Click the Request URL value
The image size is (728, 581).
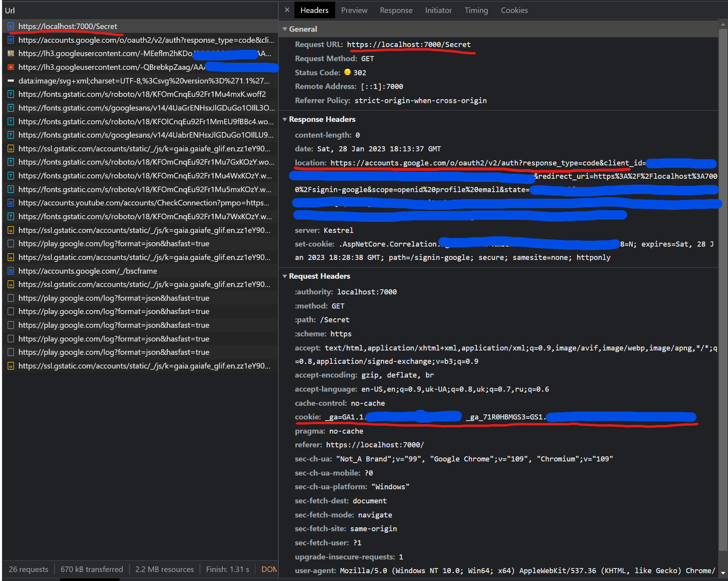click(409, 44)
